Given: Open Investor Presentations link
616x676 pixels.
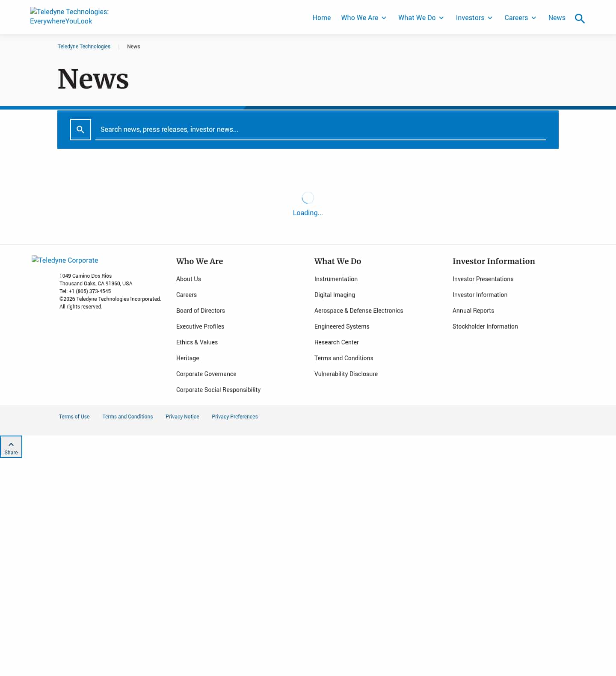Looking at the screenshot, I should 483,279.
